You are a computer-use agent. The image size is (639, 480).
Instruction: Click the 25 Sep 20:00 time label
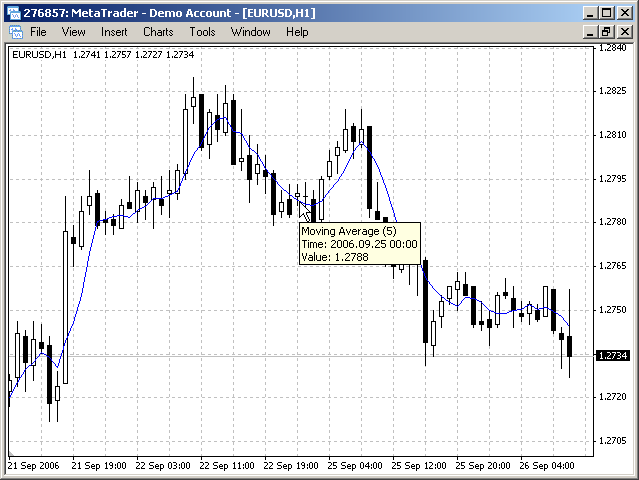click(483, 465)
